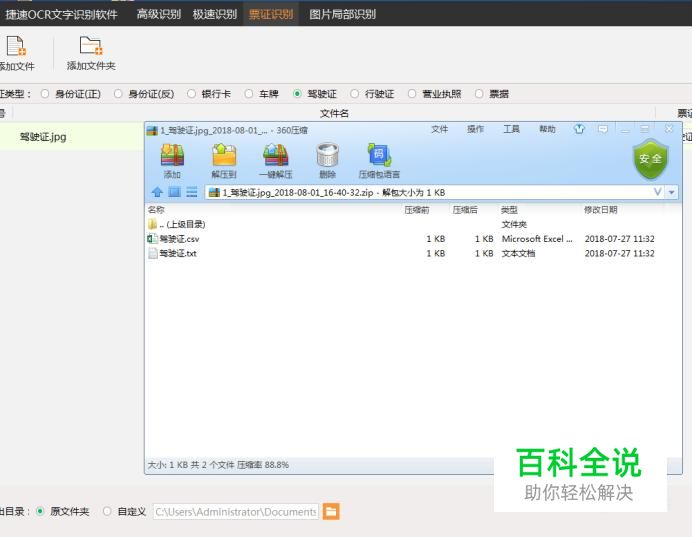Click the 解压到 extract-to icon
Screen dimensions: 692x537
pyautogui.click(x=224, y=155)
